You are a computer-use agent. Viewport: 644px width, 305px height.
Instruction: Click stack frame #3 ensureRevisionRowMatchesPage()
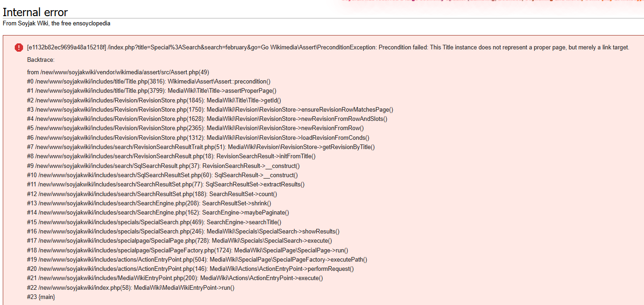tap(210, 110)
